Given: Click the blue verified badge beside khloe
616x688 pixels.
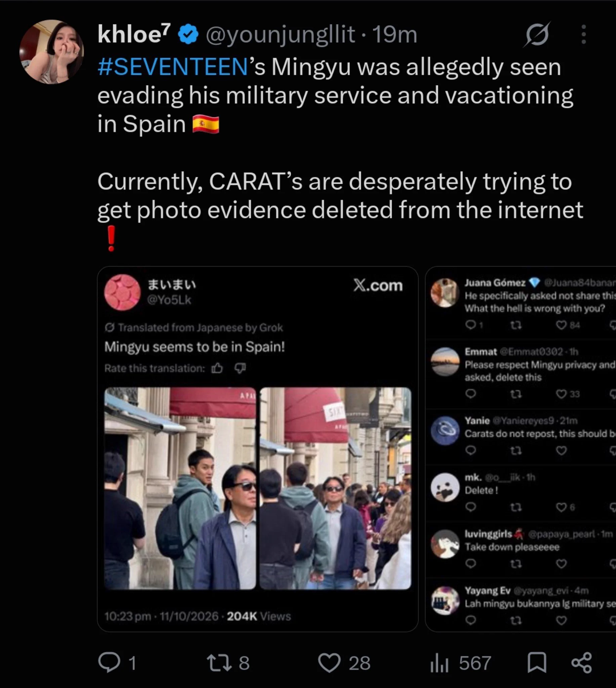Looking at the screenshot, I should (188, 34).
